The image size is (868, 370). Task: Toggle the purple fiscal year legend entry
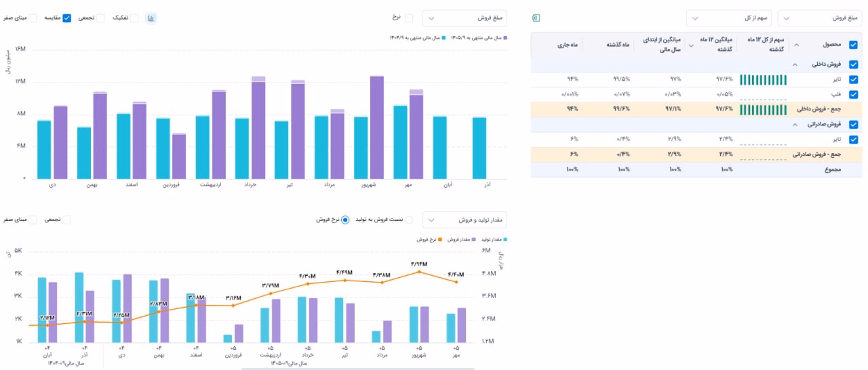tap(479, 39)
